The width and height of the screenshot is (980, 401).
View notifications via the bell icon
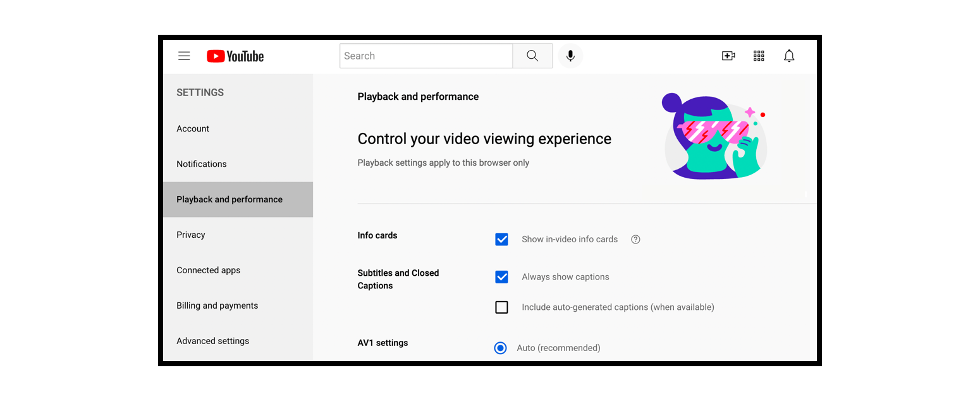pos(789,56)
